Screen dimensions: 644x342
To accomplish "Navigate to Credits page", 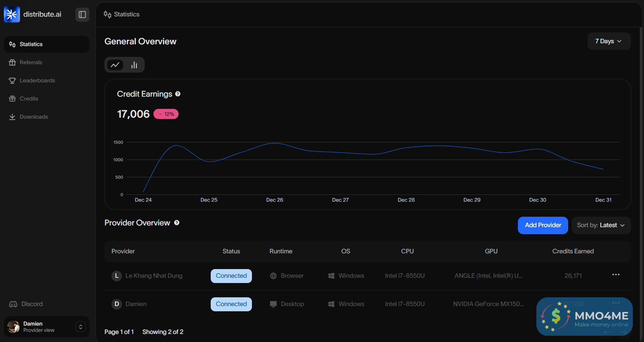I will [x=46, y=99].
